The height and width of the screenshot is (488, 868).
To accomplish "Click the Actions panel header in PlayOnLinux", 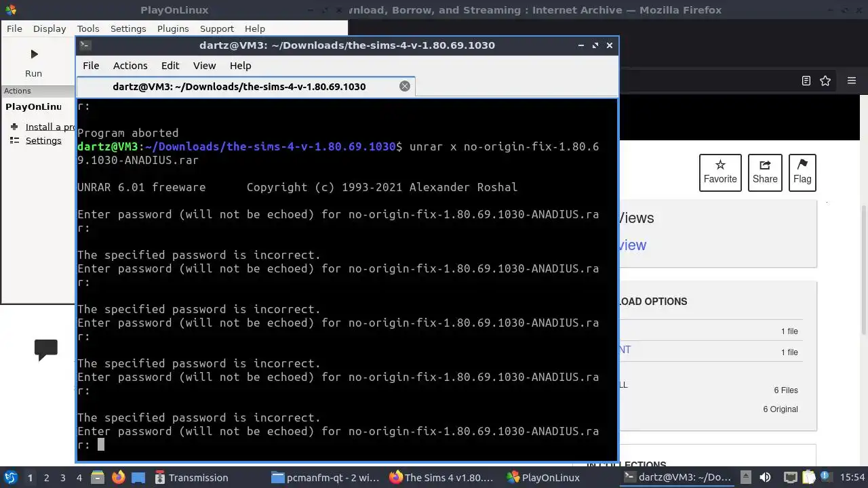I will [38, 91].
